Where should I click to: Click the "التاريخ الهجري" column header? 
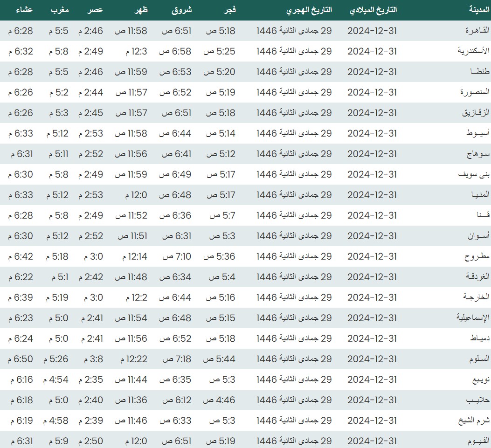(x=308, y=10)
